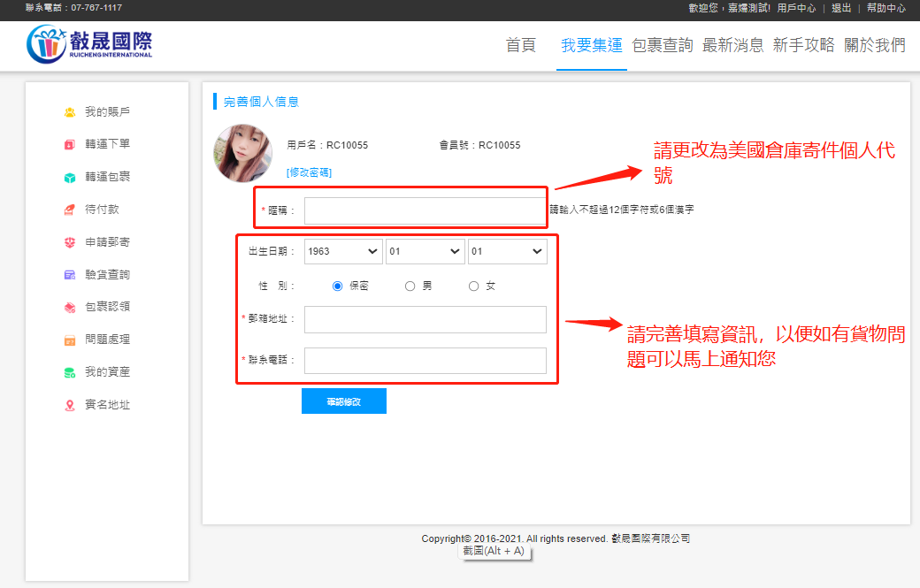Select the 女 gender radio button
The image size is (920, 588).
473,286
